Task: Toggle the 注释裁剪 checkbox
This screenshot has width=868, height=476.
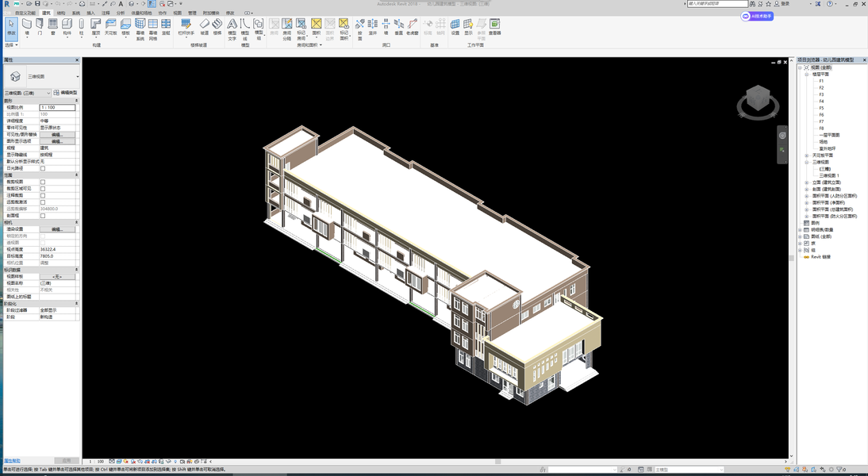Action: pos(43,195)
